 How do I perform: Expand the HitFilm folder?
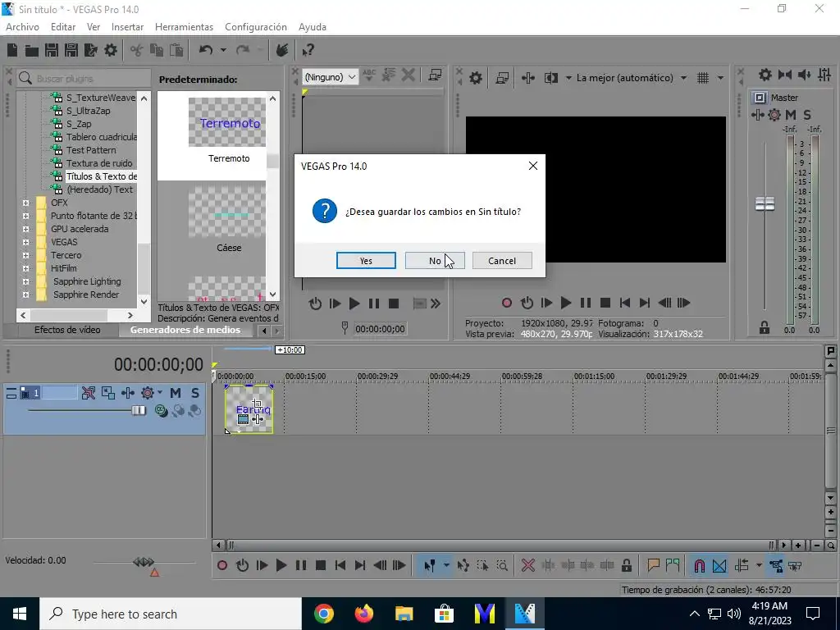point(25,268)
